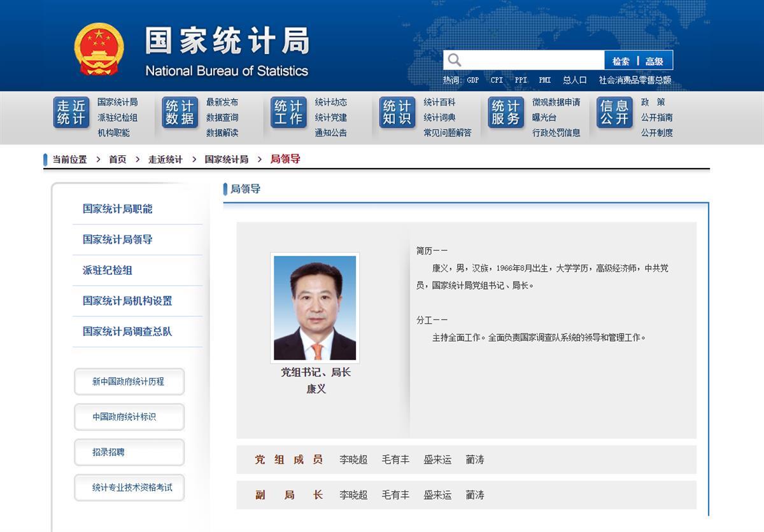This screenshot has height=532, width=764.
Task: Go to 数据查询 page
Action: pos(222,117)
